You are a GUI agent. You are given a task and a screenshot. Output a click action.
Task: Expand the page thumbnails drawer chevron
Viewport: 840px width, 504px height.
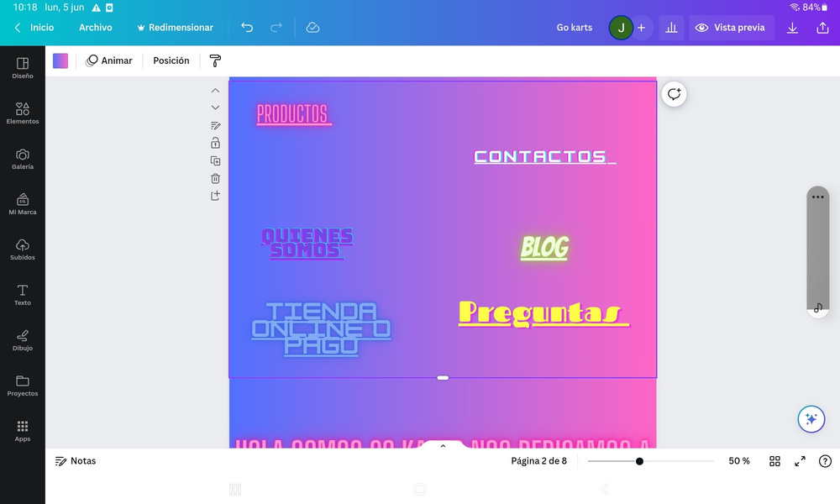443,445
